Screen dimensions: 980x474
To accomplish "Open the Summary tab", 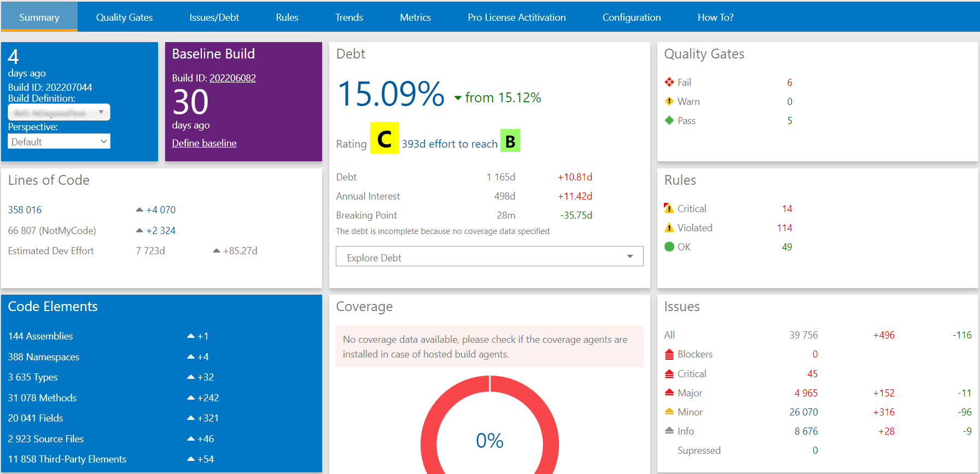I will click(39, 17).
